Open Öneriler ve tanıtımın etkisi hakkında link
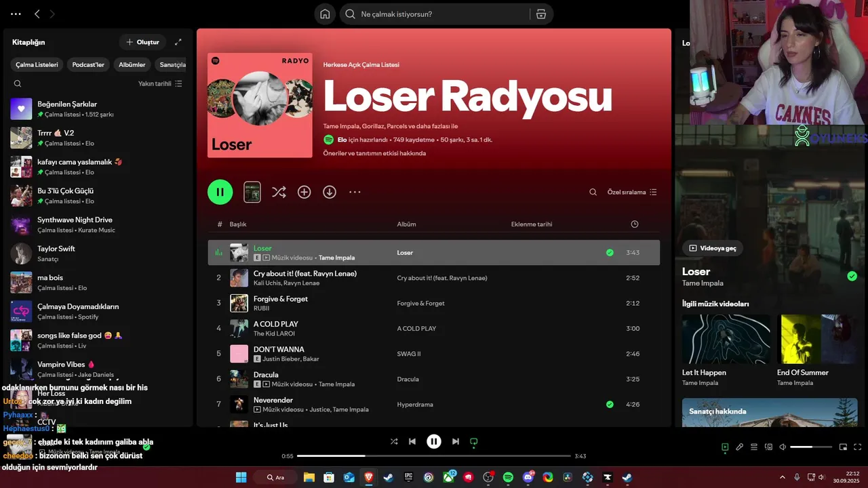Screen dimensions: 868x488 point(374,153)
